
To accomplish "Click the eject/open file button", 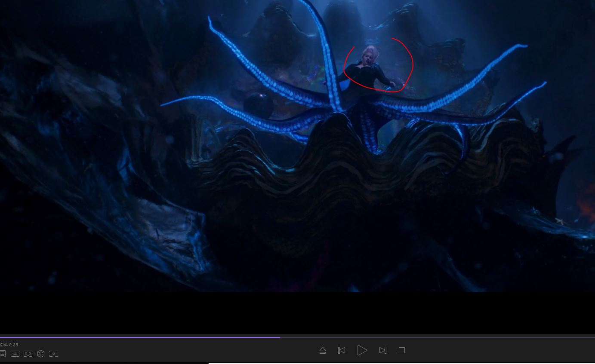I will click(x=323, y=350).
